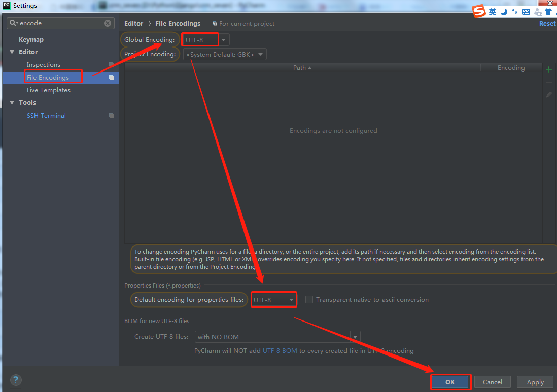Click Apply button

coord(535,382)
